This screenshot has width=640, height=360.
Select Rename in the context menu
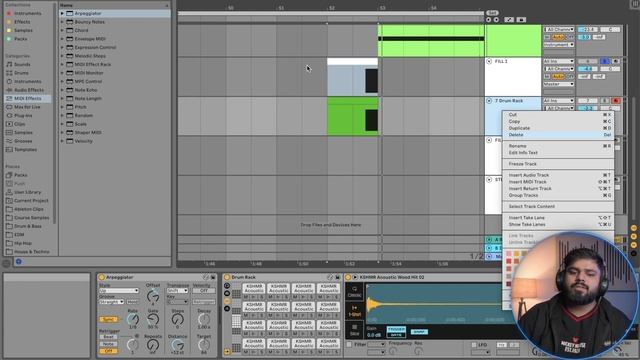point(558,146)
